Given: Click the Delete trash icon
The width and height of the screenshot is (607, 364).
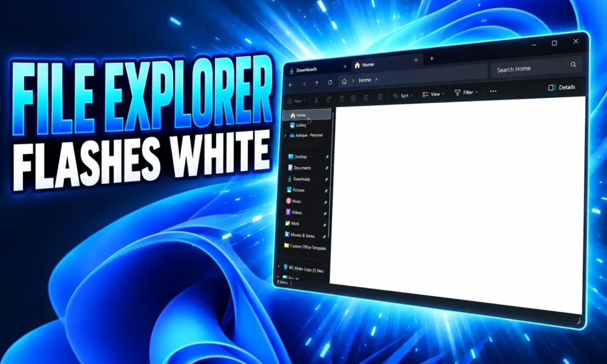Looking at the screenshot, I should [x=380, y=96].
